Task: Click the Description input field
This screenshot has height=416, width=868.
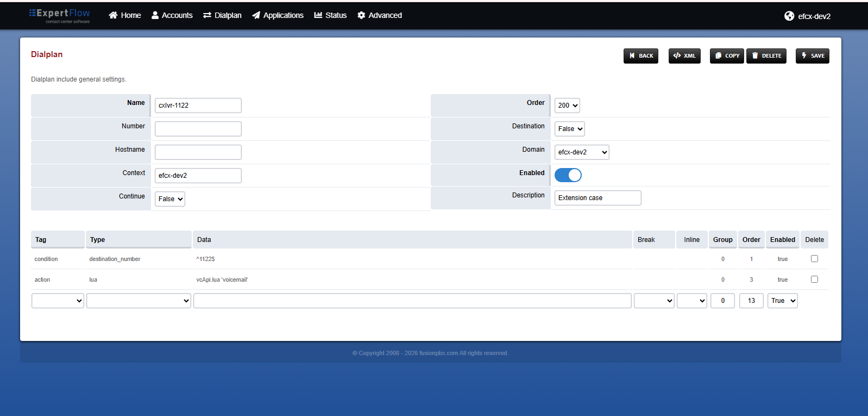Action: (x=597, y=198)
